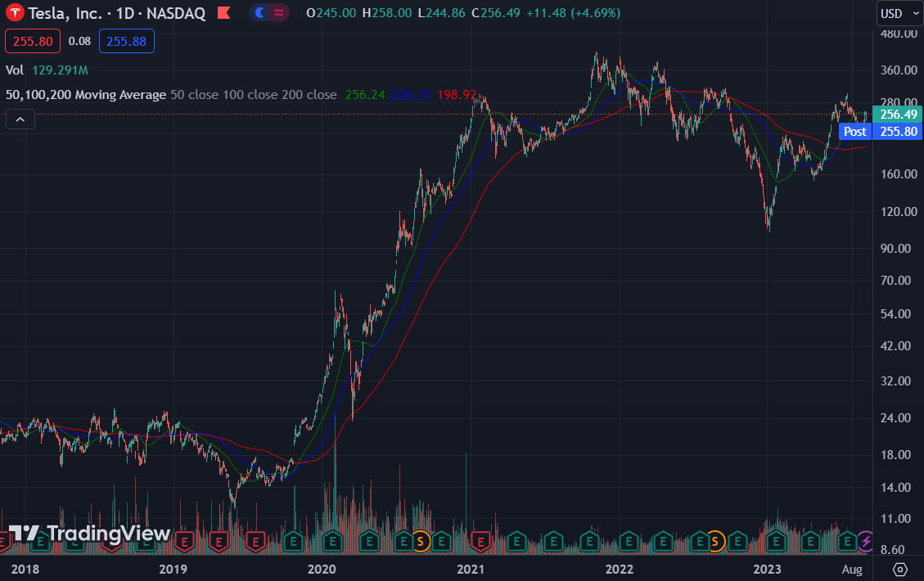Click the red 200 MA value 198.92

pos(457,95)
